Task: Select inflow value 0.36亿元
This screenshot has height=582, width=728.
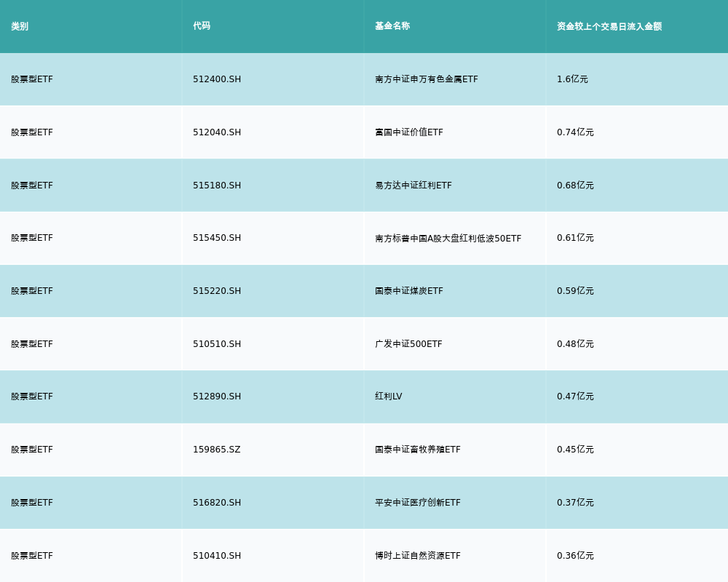Action: (575, 556)
